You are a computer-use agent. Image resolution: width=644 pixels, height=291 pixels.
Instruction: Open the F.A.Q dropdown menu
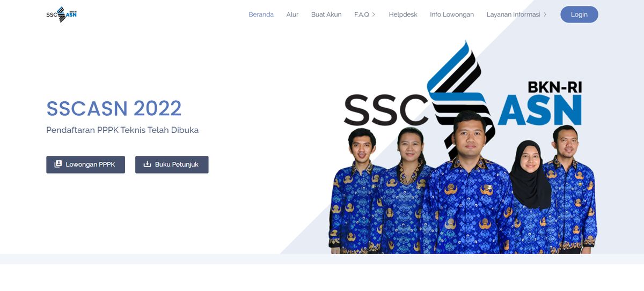click(x=365, y=14)
